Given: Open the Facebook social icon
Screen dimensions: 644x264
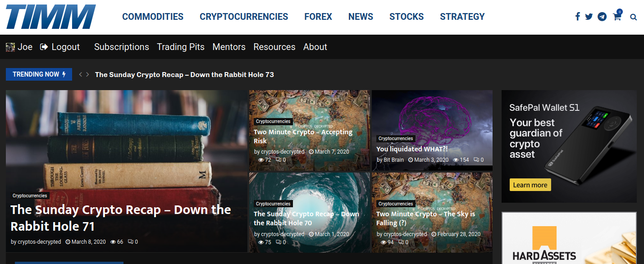Looking at the screenshot, I should click(x=577, y=16).
